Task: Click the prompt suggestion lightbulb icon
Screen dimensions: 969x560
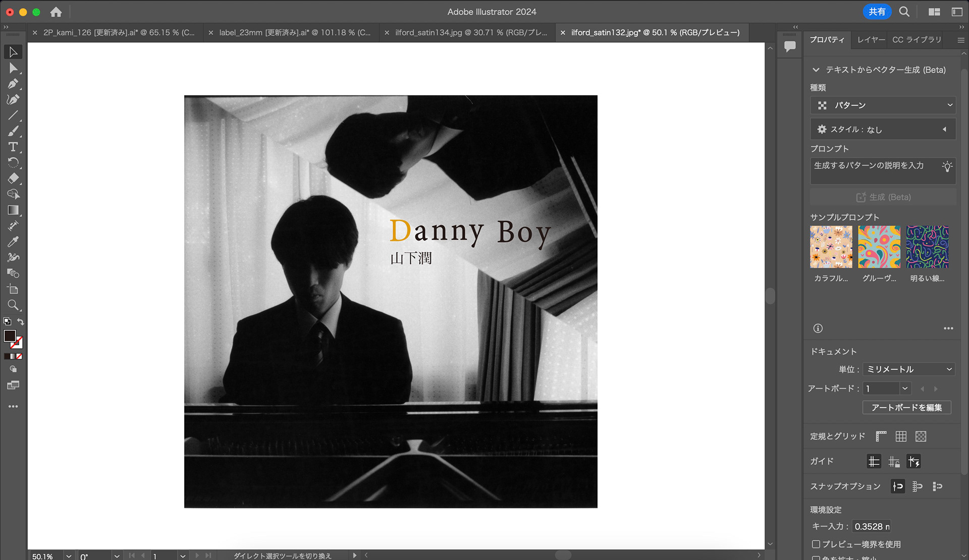Action: tap(947, 166)
